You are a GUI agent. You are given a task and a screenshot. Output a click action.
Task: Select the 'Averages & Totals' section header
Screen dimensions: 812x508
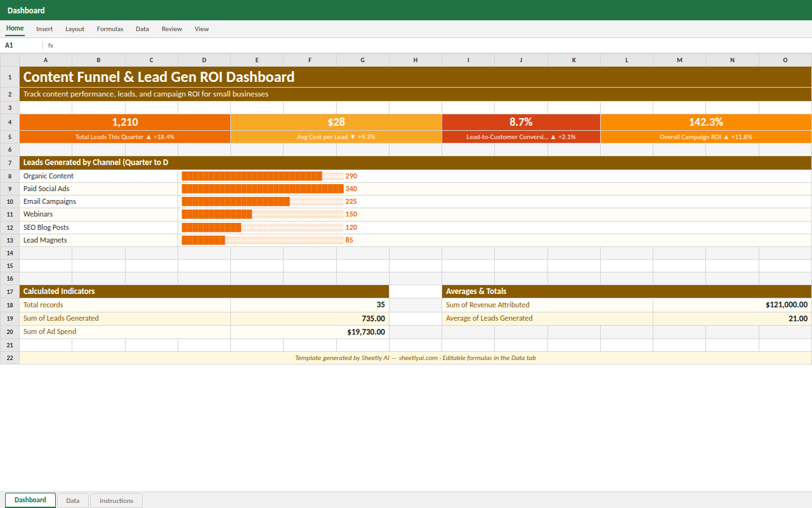click(627, 291)
